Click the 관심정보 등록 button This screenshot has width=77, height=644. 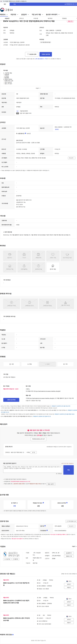pos(32,54)
